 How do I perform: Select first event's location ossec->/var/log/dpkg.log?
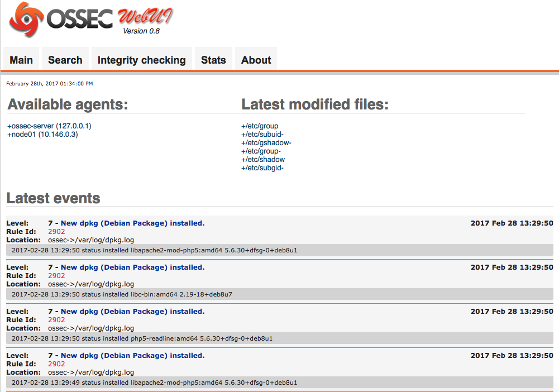pyautogui.click(x=91, y=240)
